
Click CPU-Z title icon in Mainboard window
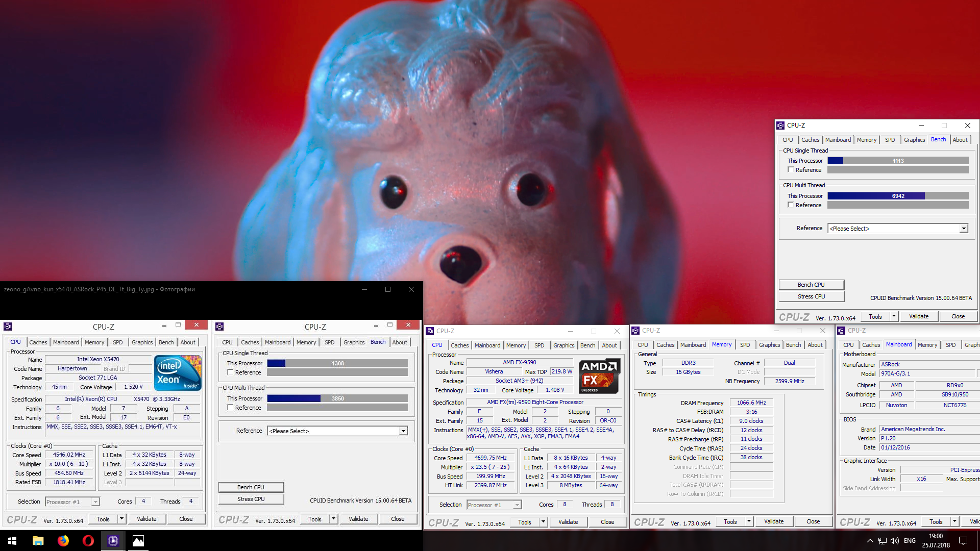point(841,331)
